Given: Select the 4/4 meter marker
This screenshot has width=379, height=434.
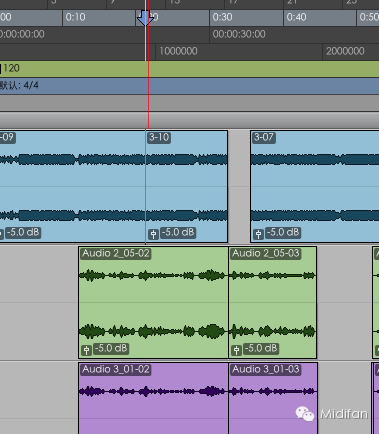Looking at the screenshot, I should tap(19, 85).
